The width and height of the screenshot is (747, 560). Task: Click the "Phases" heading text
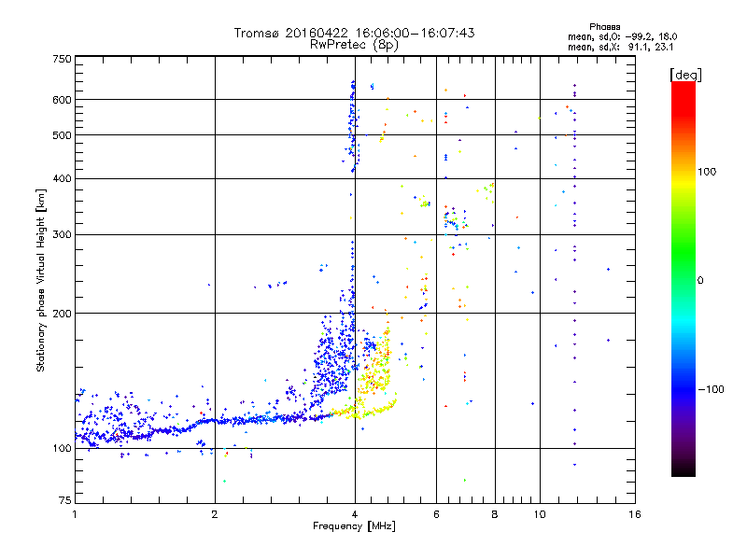(x=604, y=27)
